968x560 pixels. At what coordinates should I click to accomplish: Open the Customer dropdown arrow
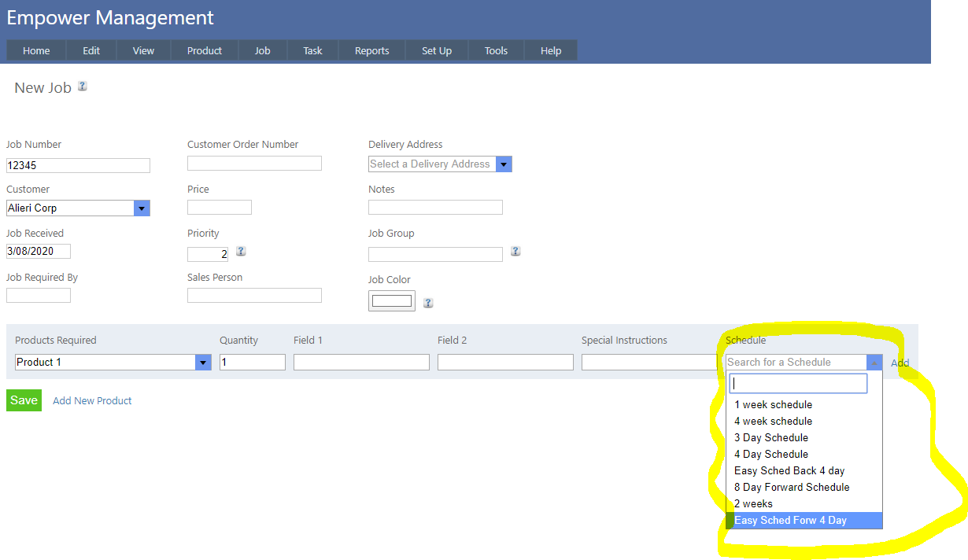(x=142, y=208)
